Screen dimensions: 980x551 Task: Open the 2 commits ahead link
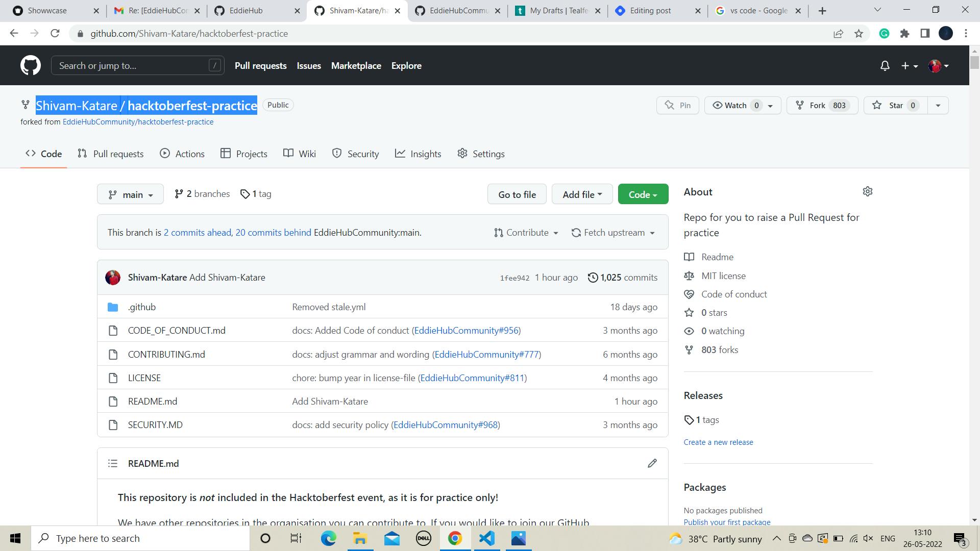pyautogui.click(x=198, y=233)
